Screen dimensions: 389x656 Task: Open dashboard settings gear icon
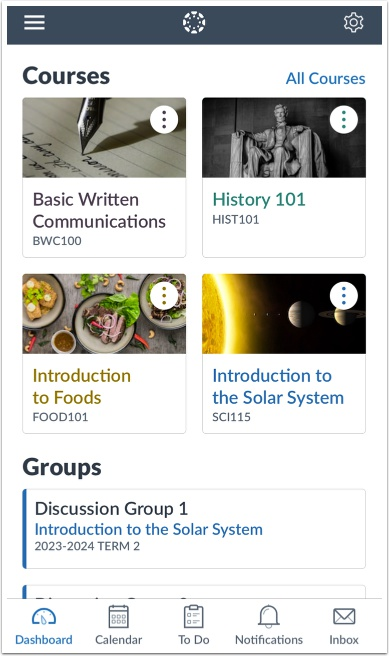click(353, 23)
